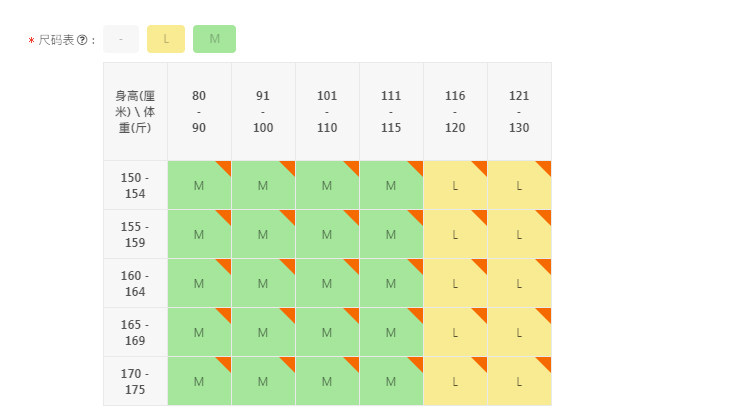Screen dimensions: 750x420
Task: Click orange corner of 150-154 / 121-130 cell
Action: click(x=545, y=166)
